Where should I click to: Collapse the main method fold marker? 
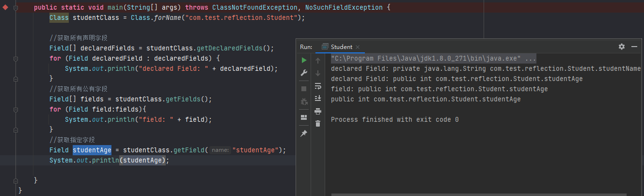pos(16,8)
